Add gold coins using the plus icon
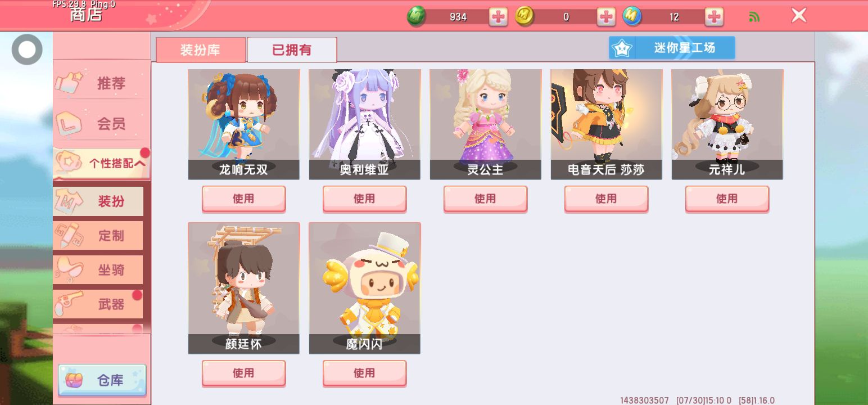The width and height of the screenshot is (868, 405). (606, 17)
